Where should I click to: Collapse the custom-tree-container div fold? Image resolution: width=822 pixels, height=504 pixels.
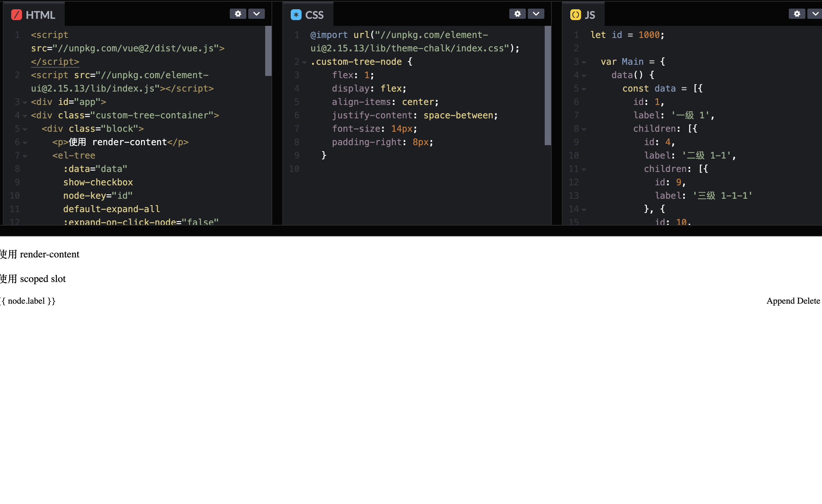(x=26, y=116)
